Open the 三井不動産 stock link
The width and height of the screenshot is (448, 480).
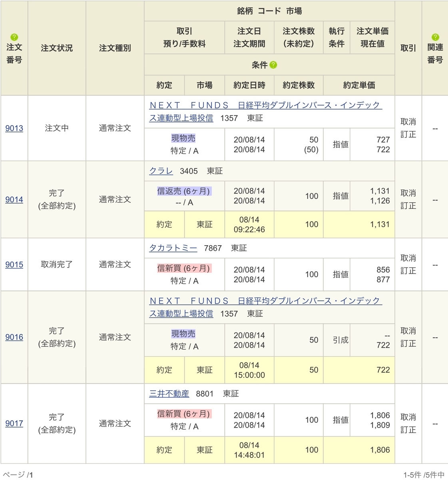(x=169, y=394)
